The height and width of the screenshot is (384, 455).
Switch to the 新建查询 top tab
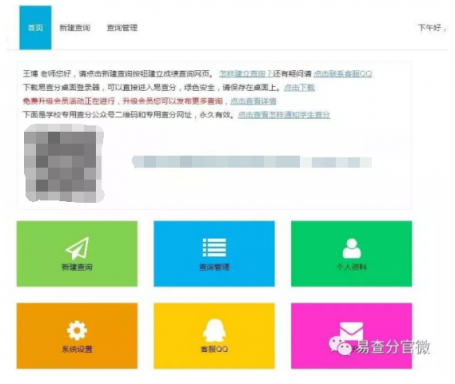(x=75, y=28)
